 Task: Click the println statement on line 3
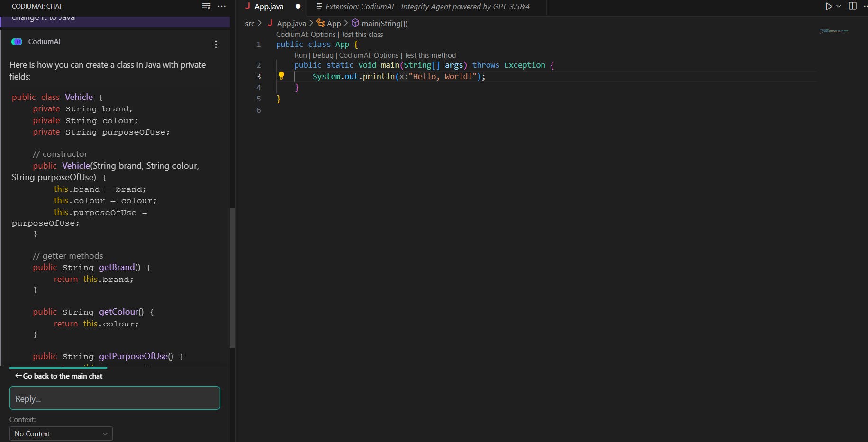click(399, 76)
